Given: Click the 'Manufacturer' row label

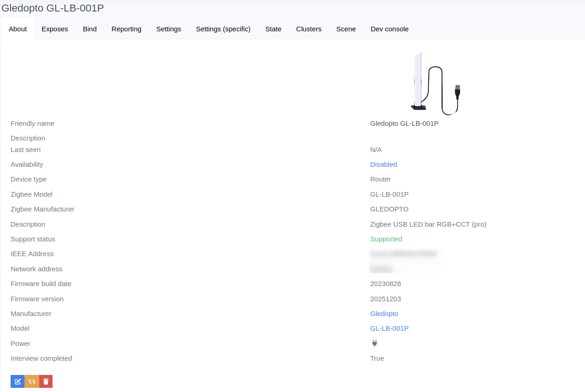Looking at the screenshot, I should [31, 314].
